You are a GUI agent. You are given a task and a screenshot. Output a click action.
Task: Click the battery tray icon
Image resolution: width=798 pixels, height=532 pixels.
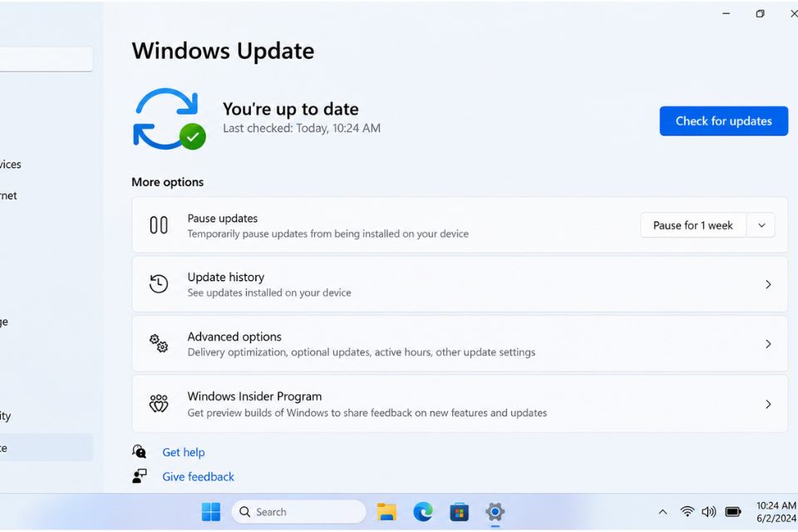pyautogui.click(x=733, y=512)
